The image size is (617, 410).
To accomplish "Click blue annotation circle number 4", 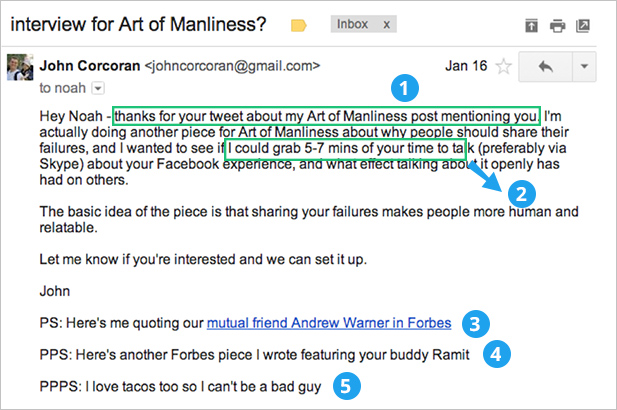I will pos(497,353).
